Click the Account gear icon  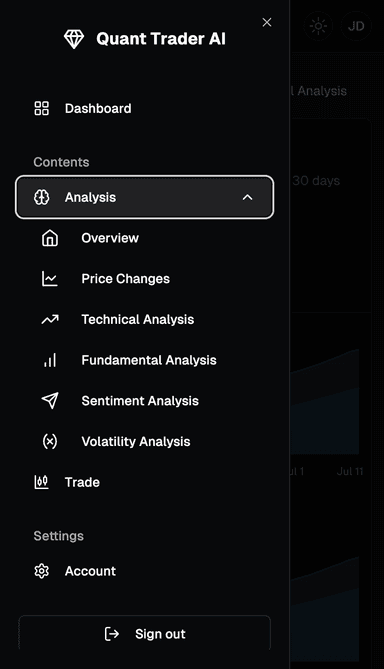coord(41,571)
